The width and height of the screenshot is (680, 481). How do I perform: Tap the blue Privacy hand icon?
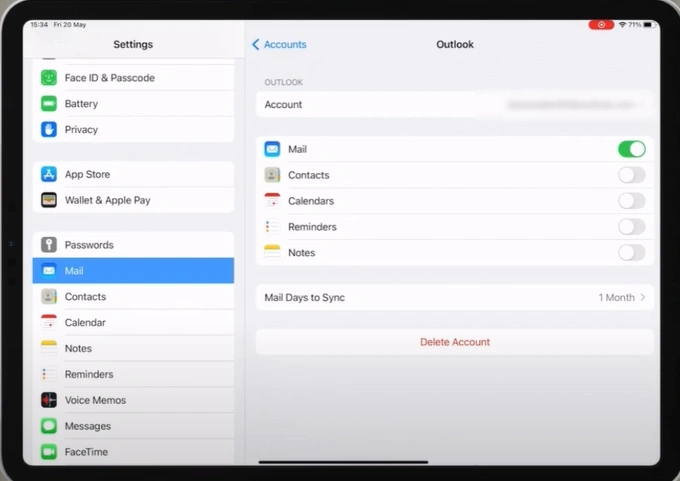[x=49, y=129]
